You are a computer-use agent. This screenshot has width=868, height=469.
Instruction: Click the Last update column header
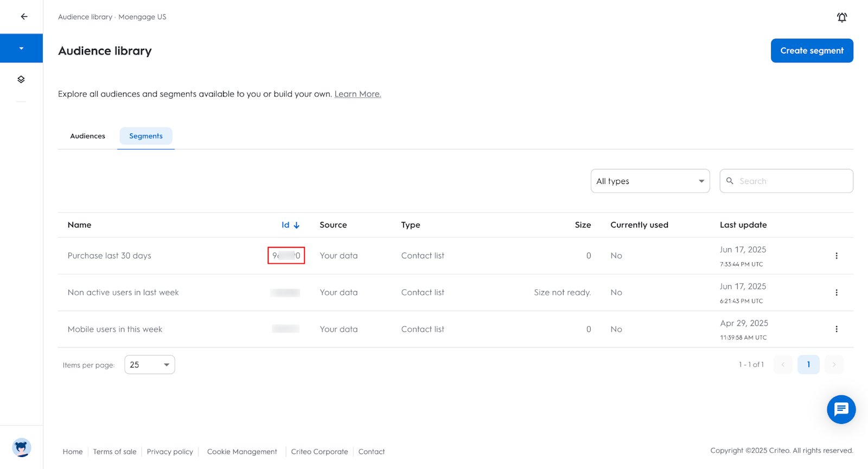[743, 225]
